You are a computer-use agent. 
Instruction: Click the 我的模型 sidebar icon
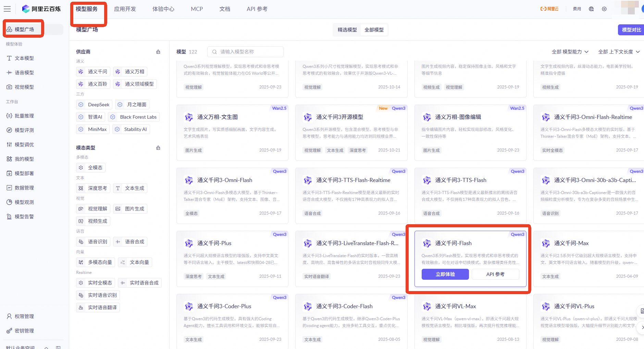pos(9,159)
